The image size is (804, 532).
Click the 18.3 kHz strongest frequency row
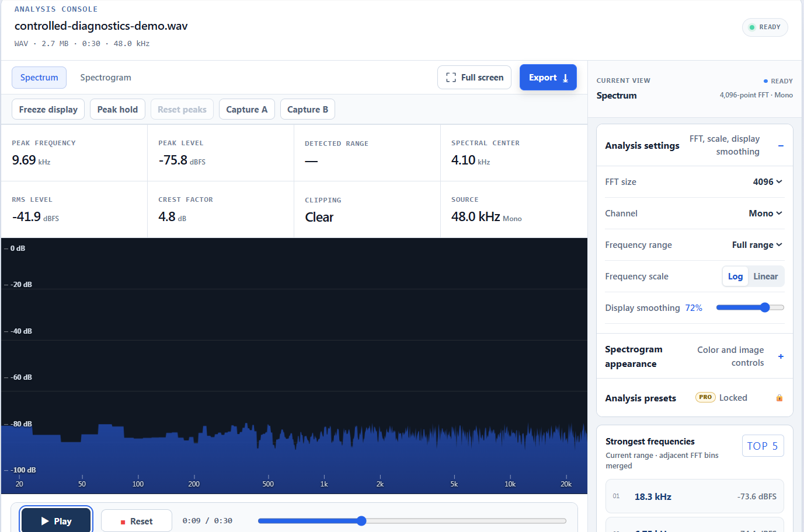695,497
